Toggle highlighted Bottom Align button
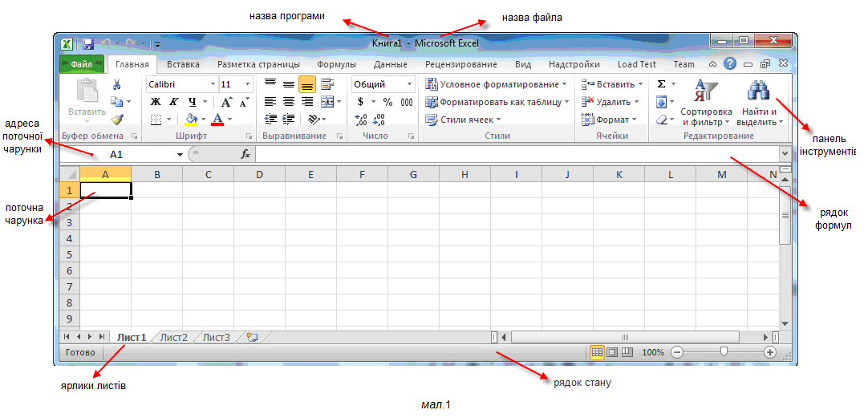 306,84
